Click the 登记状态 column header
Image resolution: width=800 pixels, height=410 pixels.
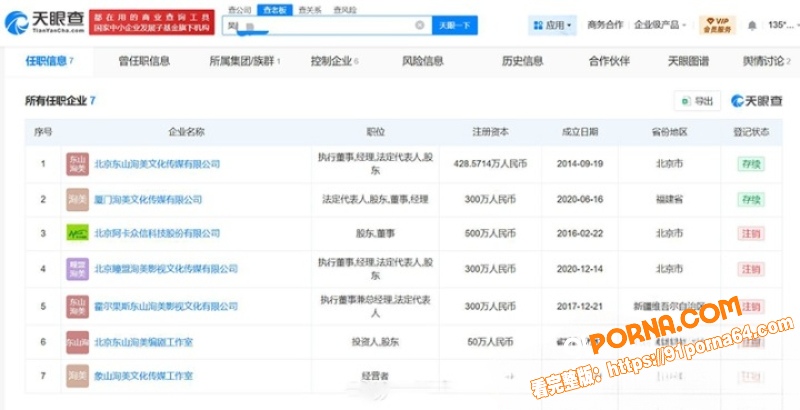tap(751, 132)
